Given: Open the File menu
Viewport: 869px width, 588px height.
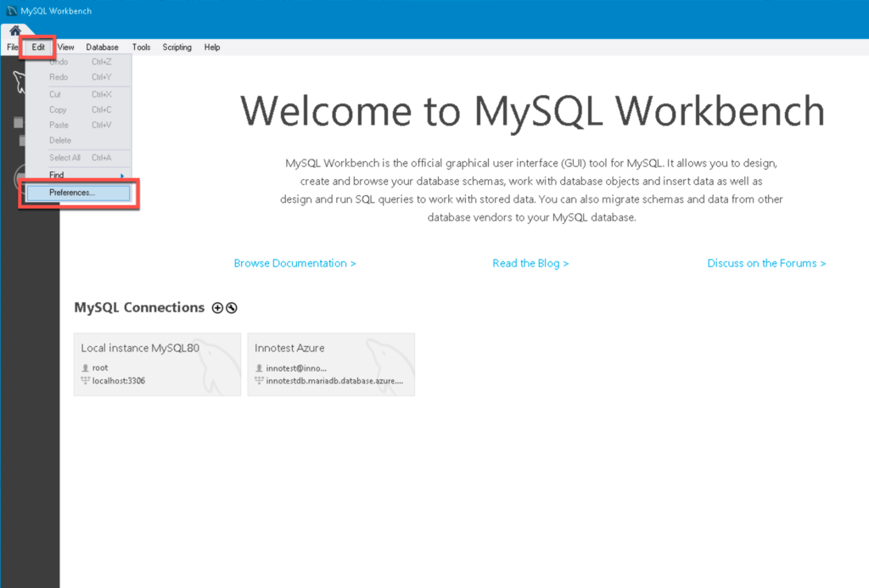Looking at the screenshot, I should [x=12, y=48].
